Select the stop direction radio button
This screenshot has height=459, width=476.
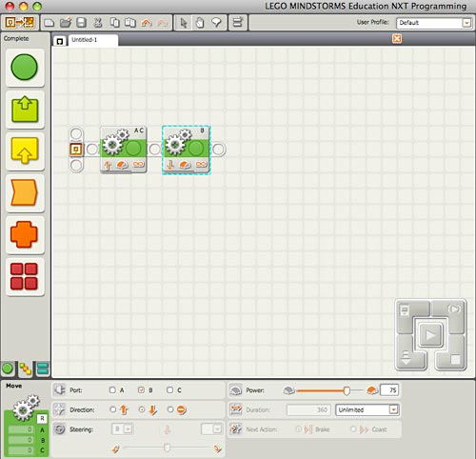(x=170, y=409)
